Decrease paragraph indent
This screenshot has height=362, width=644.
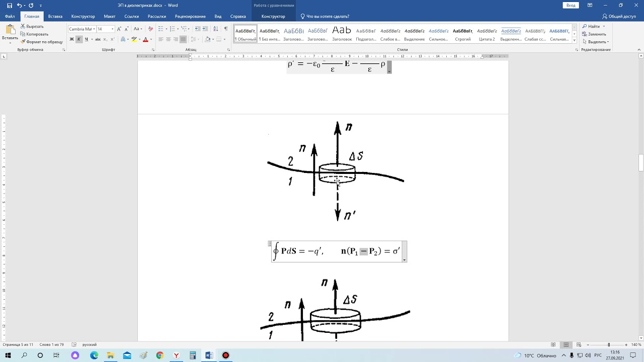click(x=197, y=29)
